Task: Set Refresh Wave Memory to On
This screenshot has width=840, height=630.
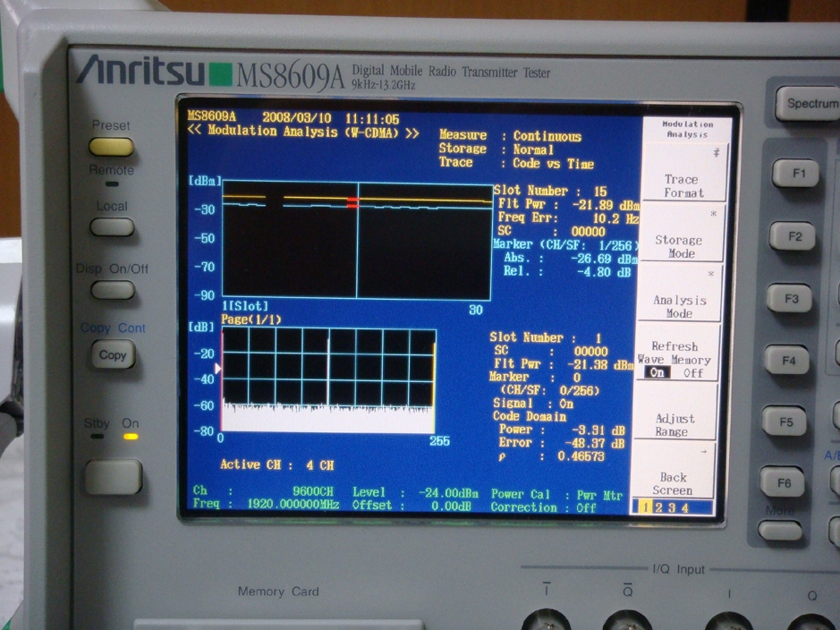Action: pos(658,372)
